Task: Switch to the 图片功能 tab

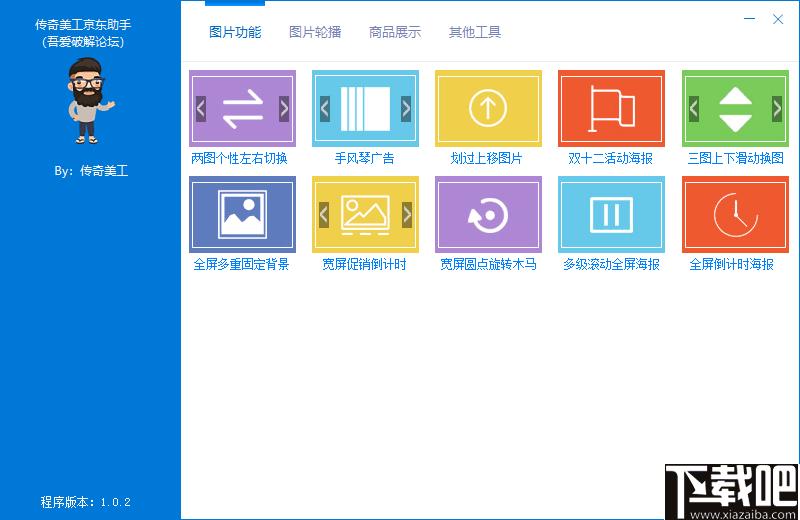Action: point(235,32)
